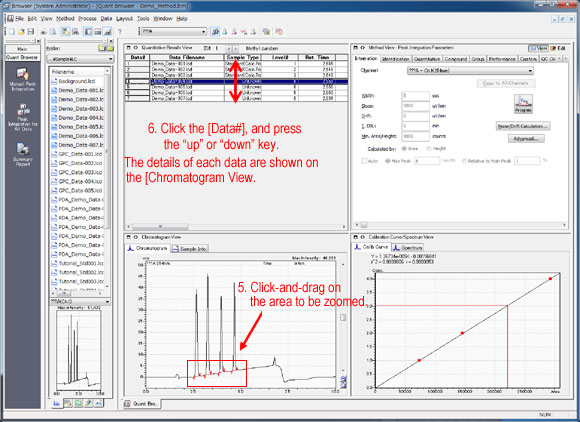Click the Advanced button

point(526,139)
